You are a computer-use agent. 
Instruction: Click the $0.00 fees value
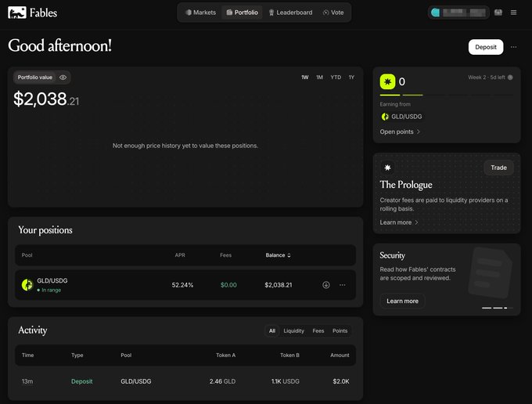point(228,285)
